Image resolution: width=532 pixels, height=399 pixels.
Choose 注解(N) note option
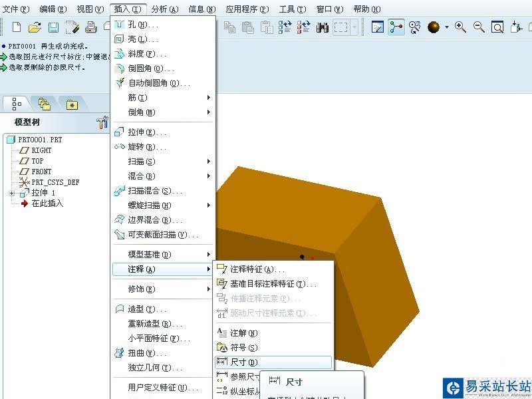click(273, 333)
